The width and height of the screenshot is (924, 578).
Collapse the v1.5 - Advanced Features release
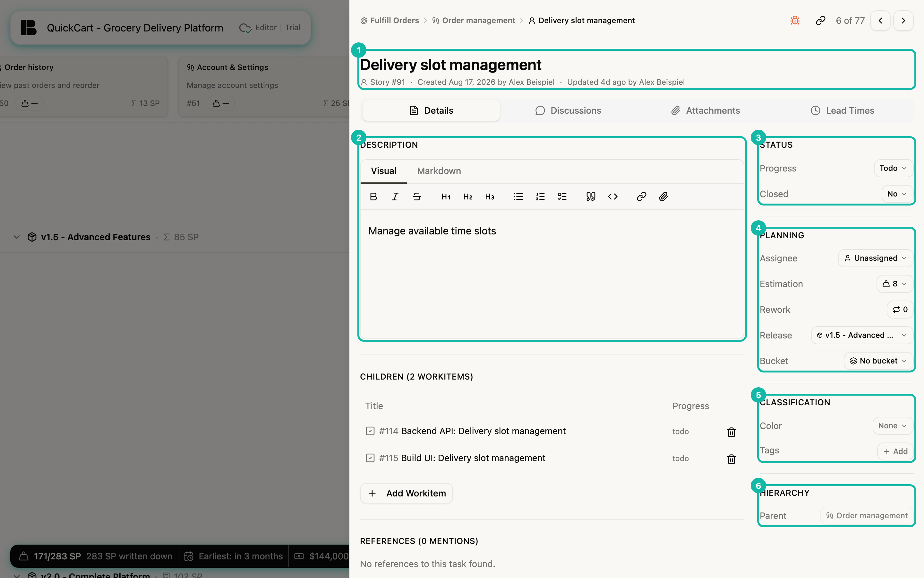(16, 237)
